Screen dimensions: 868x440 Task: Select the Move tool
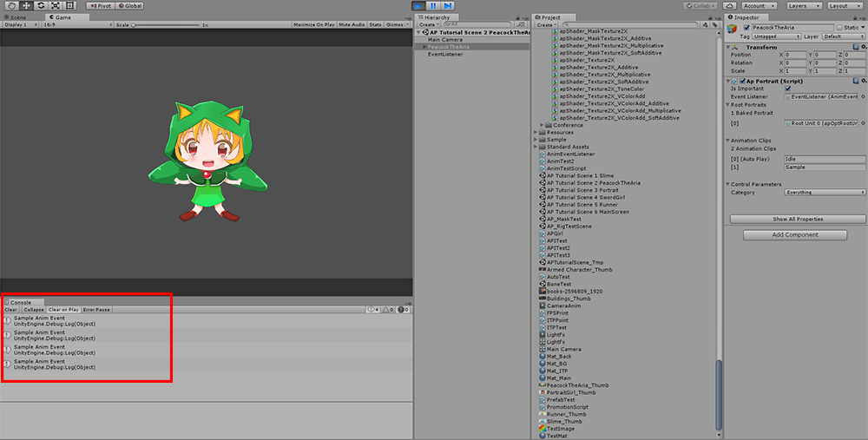click(x=26, y=5)
